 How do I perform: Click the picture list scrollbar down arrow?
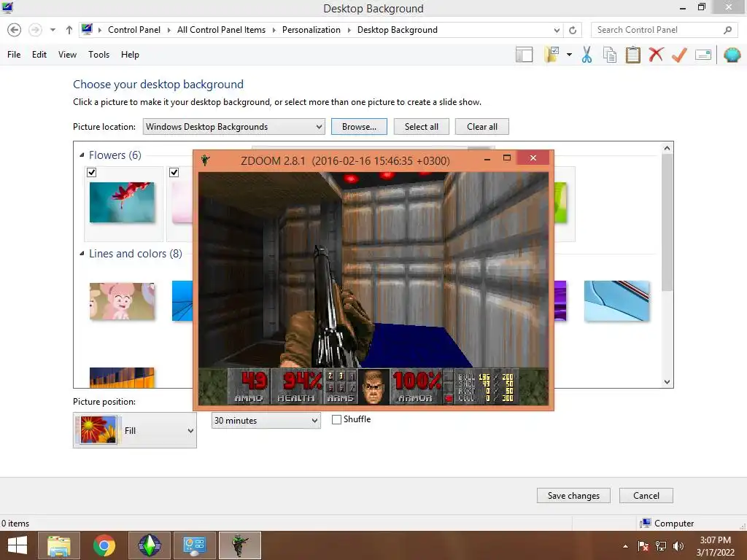[x=667, y=382]
